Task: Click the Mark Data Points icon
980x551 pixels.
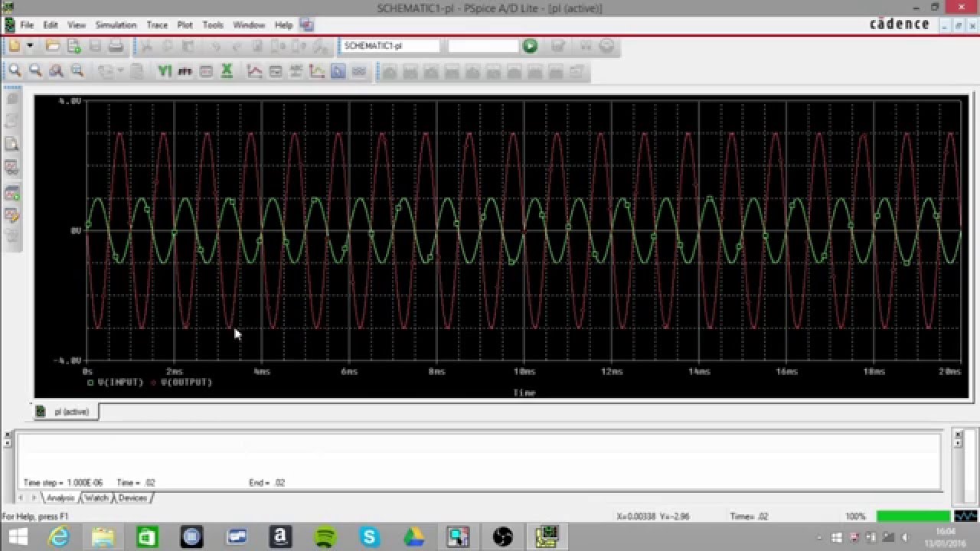Action: (x=317, y=71)
